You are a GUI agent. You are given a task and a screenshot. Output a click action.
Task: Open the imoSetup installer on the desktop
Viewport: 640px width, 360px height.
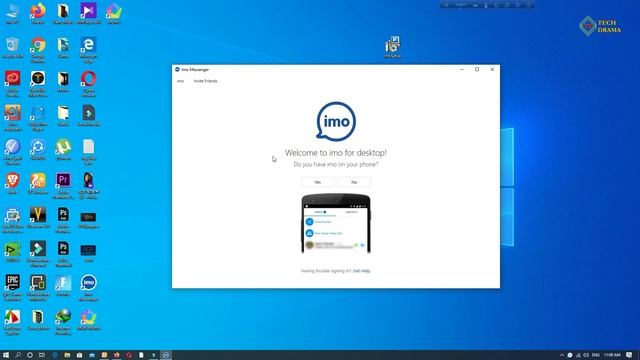393,47
